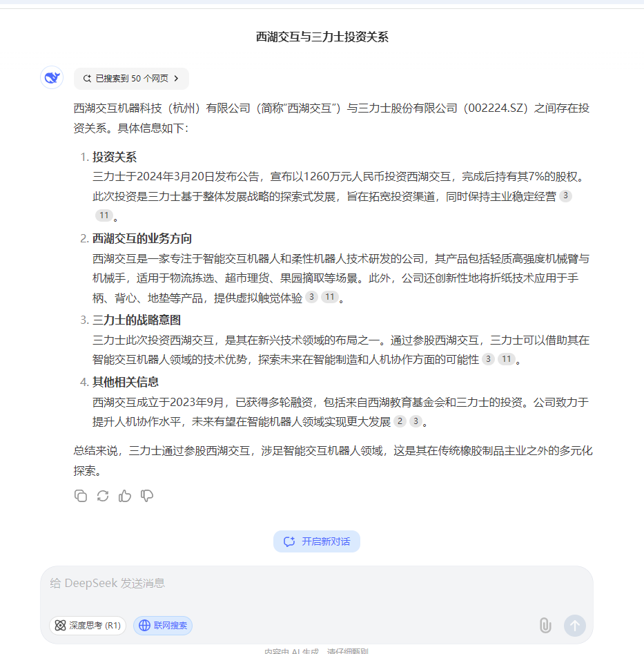
Task: Click the heading 三力士的战略意图
Action: (x=136, y=320)
